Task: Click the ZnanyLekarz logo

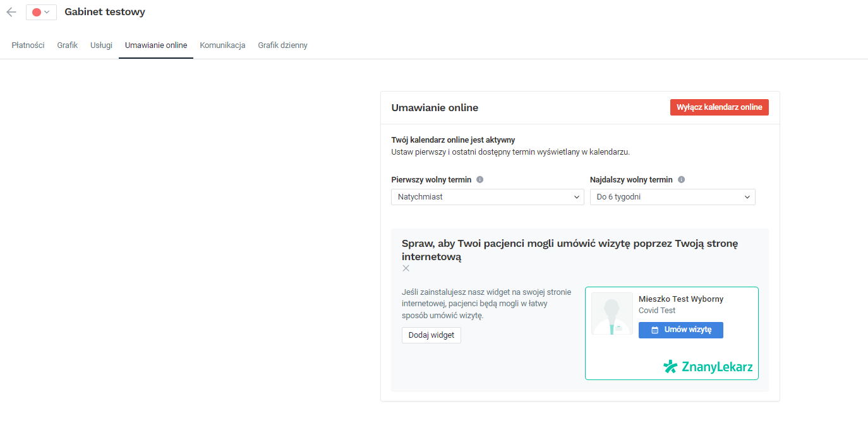Action: [x=708, y=367]
